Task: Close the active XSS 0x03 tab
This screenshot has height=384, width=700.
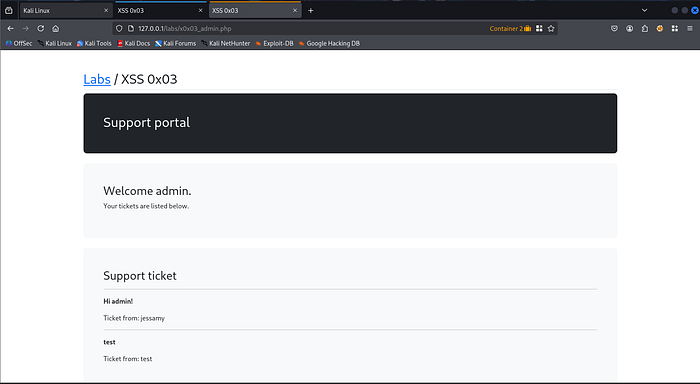Action: point(295,10)
